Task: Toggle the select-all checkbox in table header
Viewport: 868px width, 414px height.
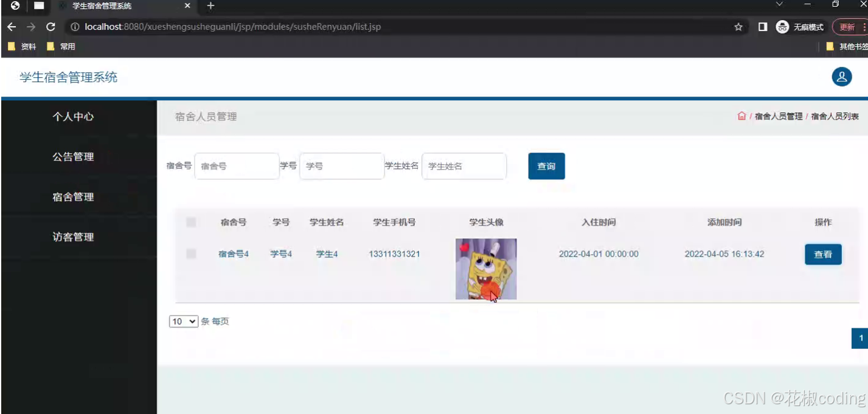Action: [x=191, y=222]
